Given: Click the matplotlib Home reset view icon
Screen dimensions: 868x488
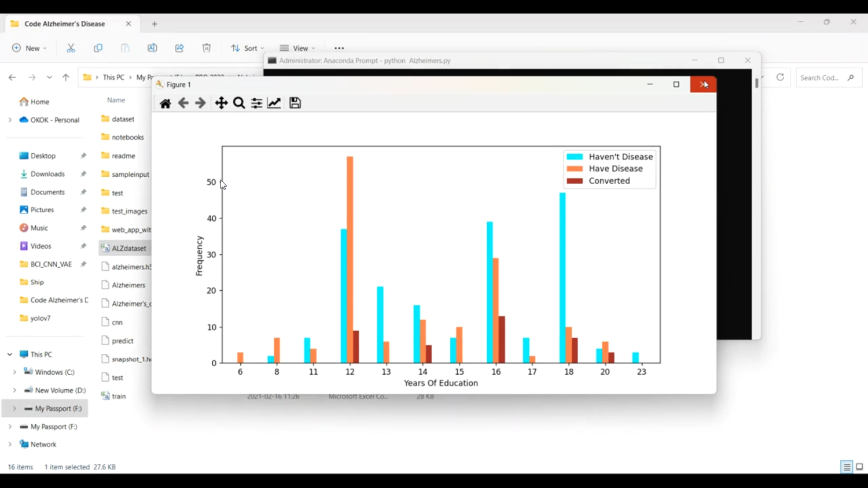Looking at the screenshot, I should 165,103.
